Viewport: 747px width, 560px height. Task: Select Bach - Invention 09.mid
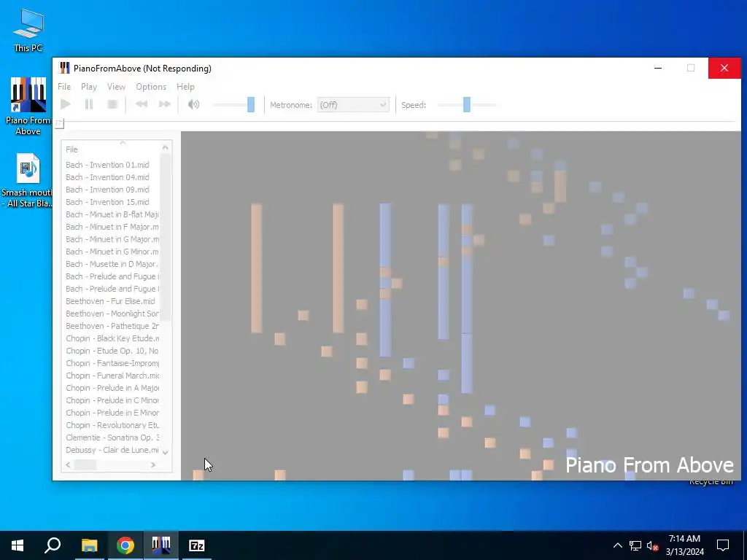(x=107, y=190)
